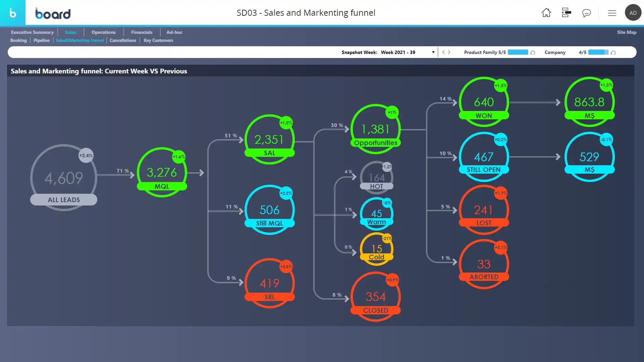Screen dimensions: 644x362
Task: Switch to the Key Customers tab
Action: [158, 40]
